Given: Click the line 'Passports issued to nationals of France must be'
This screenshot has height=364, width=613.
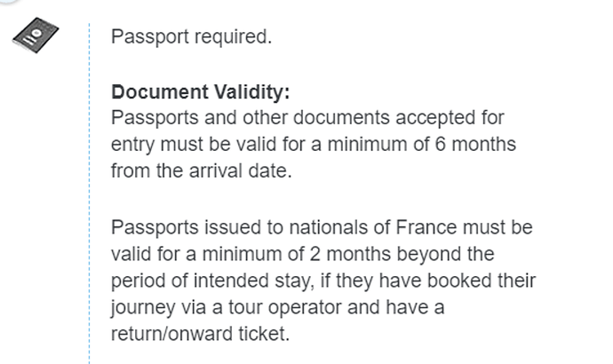Looking at the screenshot, I should (x=322, y=227).
